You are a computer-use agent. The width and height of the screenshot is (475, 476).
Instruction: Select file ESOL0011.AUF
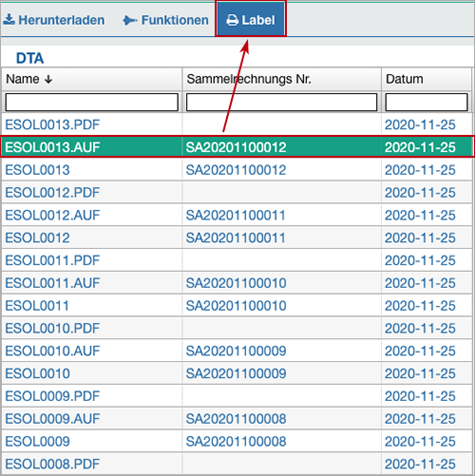tap(52, 283)
